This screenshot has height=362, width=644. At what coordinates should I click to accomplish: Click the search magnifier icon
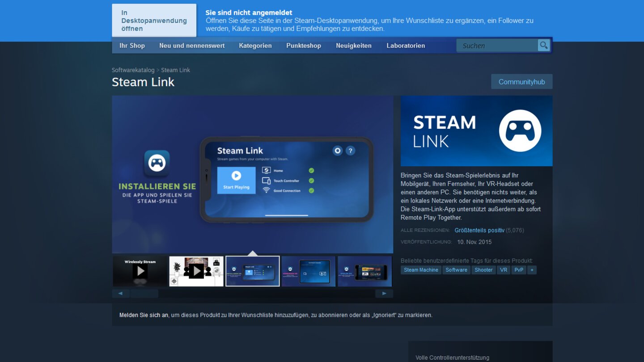tap(544, 45)
